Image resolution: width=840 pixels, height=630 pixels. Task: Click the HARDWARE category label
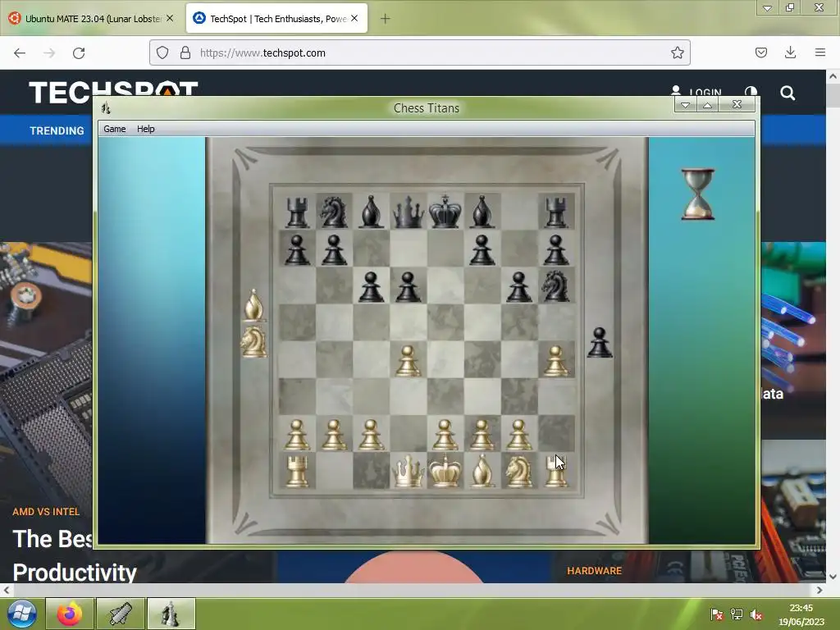pos(594,571)
